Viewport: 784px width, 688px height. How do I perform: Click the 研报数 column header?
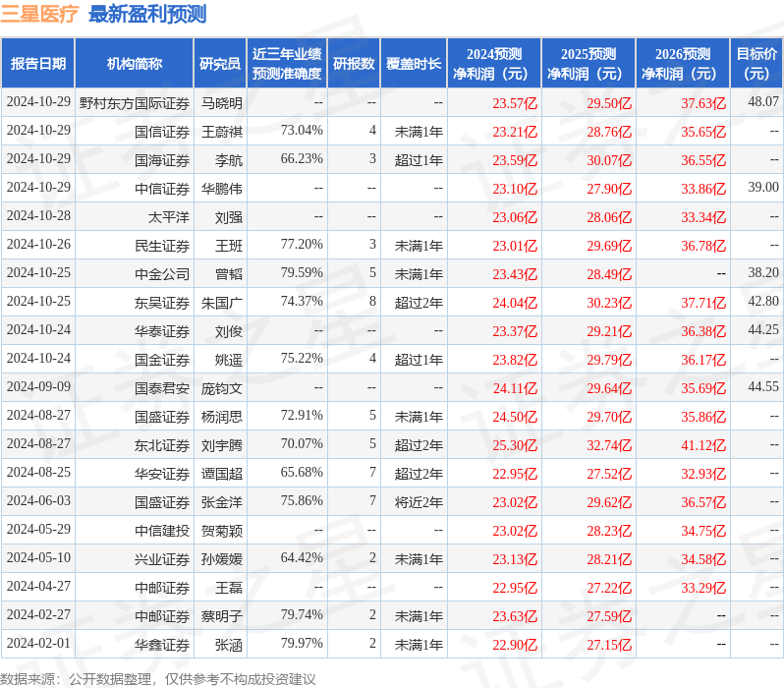pyautogui.click(x=354, y=64)
